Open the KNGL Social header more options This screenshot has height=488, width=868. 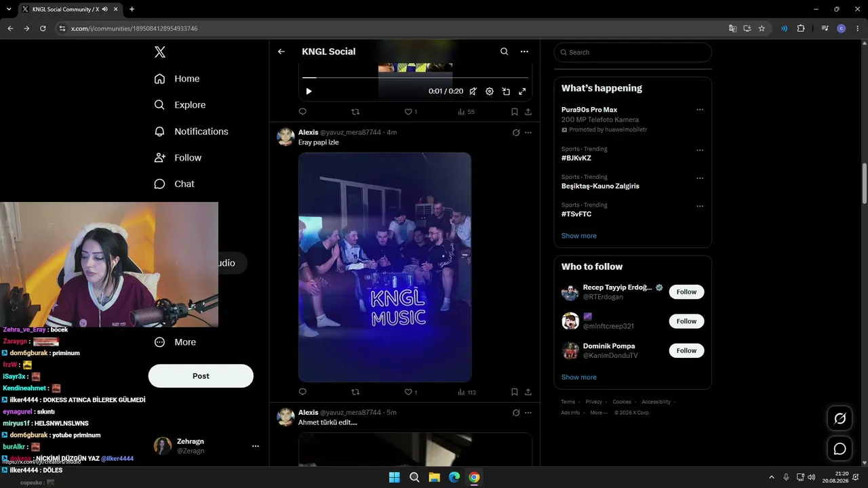[524, 52]
